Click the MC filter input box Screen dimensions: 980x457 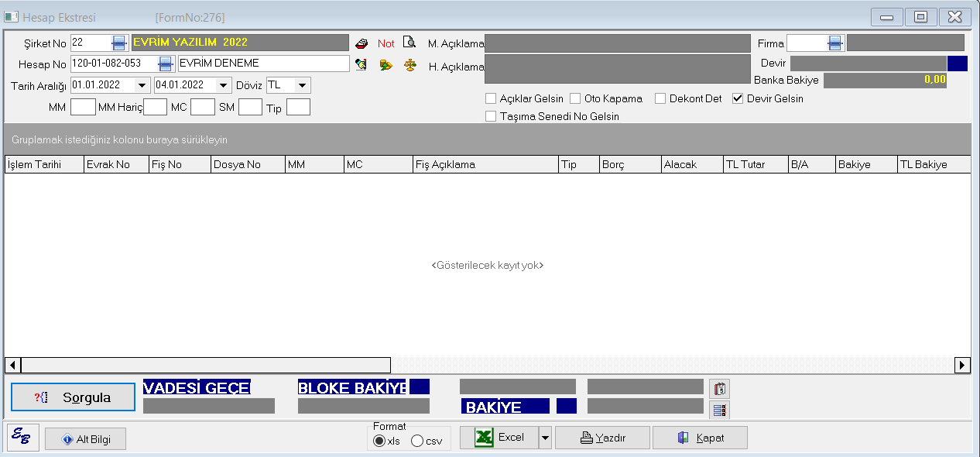pyautogui.click(x=203, y=108)
